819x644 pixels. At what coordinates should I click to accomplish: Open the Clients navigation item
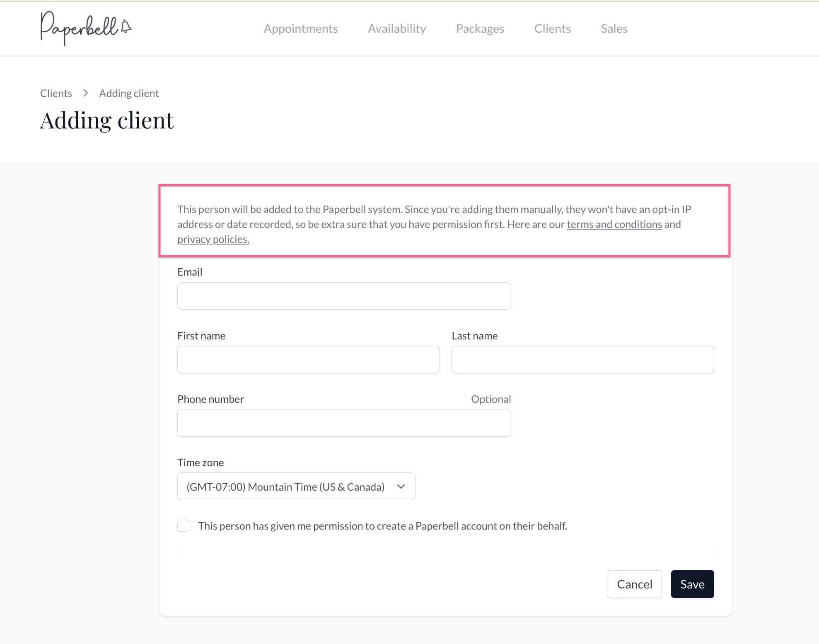[552, 28]
